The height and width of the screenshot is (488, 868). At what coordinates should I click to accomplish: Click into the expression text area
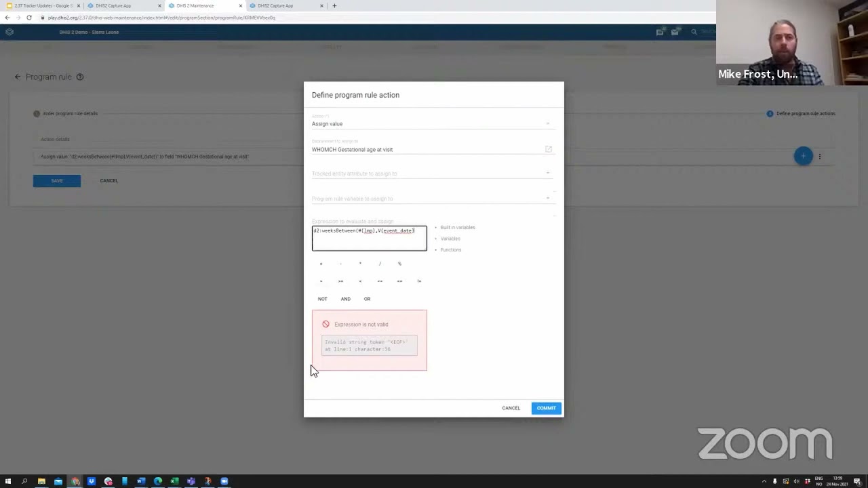[370, 239]
